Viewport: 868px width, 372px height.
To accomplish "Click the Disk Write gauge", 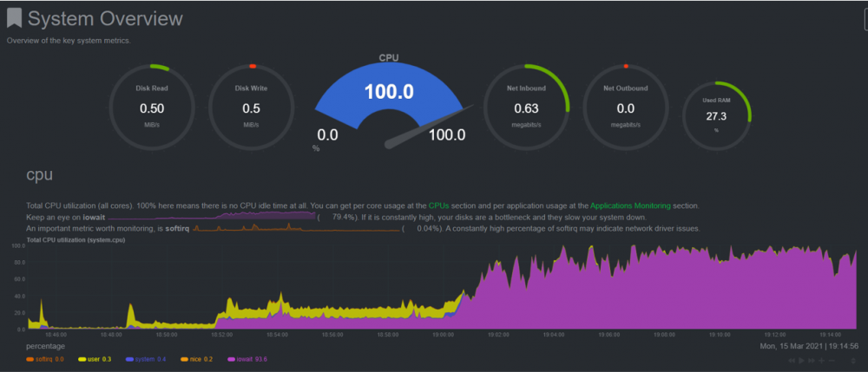I will [x=252, y=108].
